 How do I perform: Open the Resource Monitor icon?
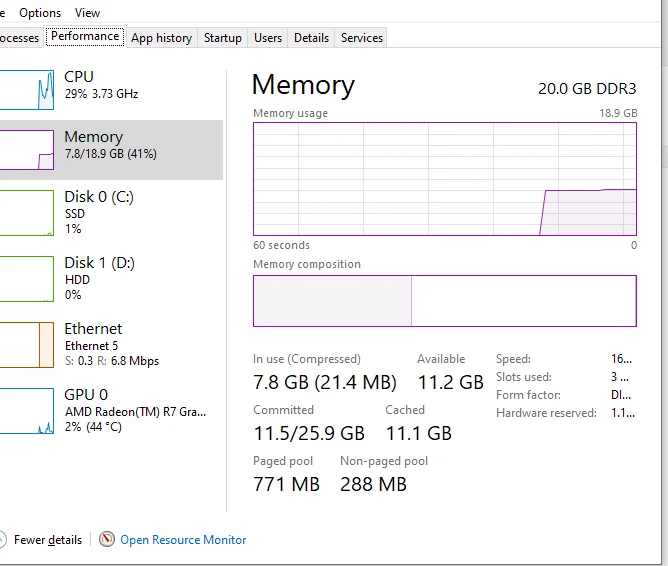(x=107, y=540)
